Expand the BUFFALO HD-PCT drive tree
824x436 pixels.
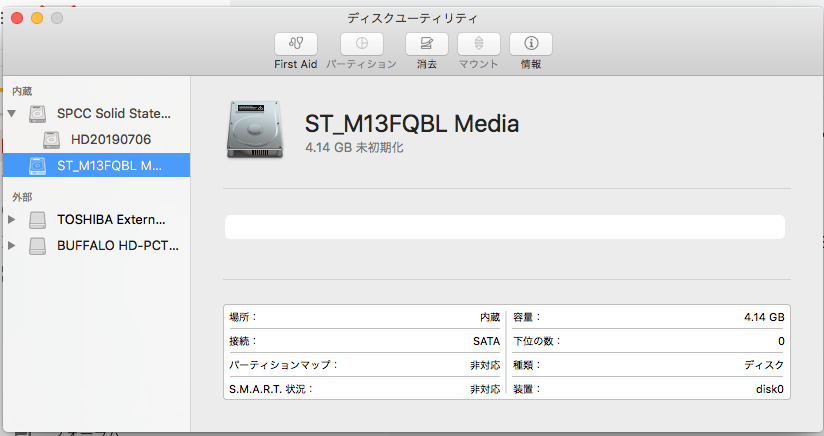coord(12,245)
